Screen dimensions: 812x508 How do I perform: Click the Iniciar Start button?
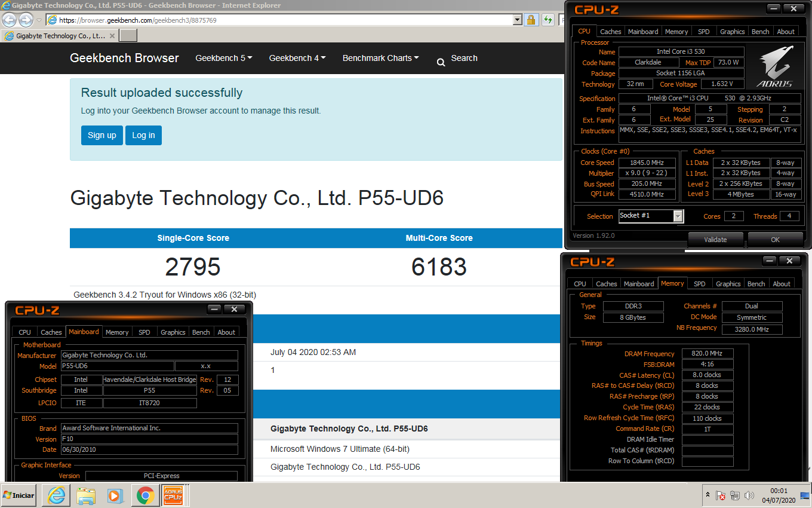[x=19, y=495]
